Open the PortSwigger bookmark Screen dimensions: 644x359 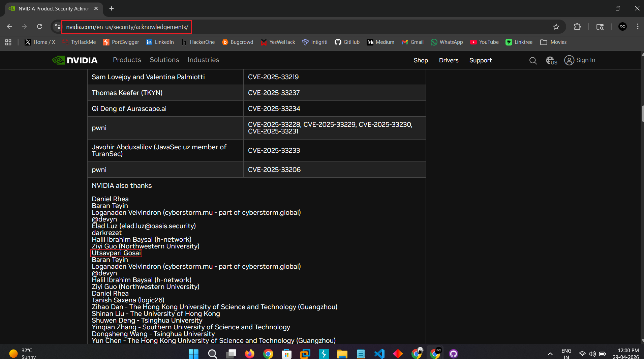[x=121, y=42]
